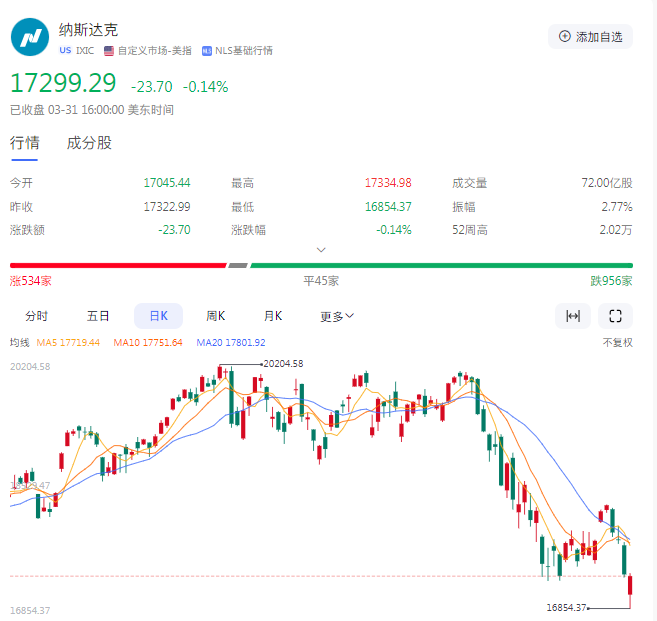This screenshot has width=657, height=621.
Task: Click the 平45家 label
Action: (x=321, y=281)
